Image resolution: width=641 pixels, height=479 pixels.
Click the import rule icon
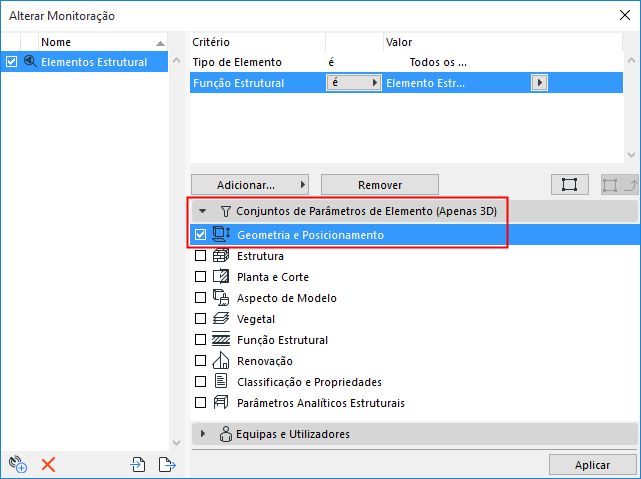(139, 463)
